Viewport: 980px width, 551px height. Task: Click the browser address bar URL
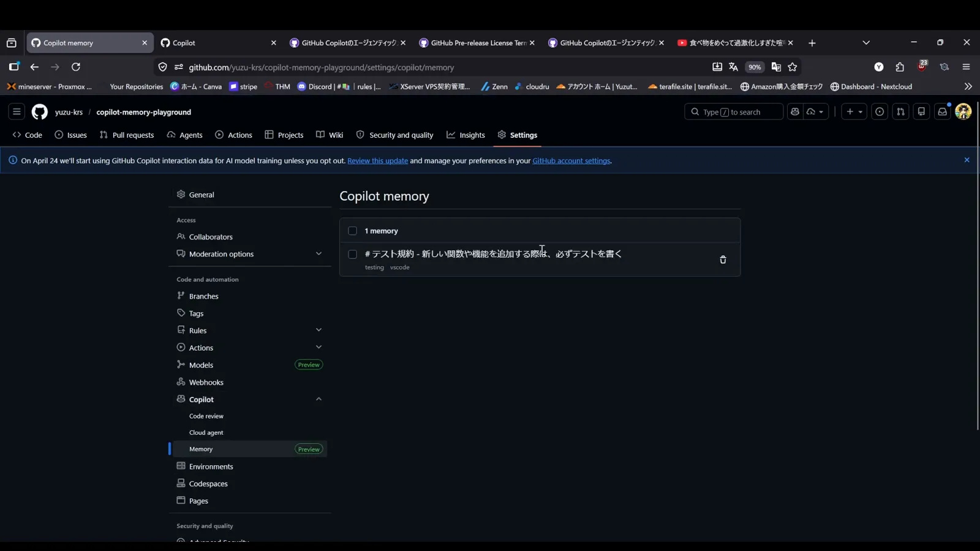[321, 67]
